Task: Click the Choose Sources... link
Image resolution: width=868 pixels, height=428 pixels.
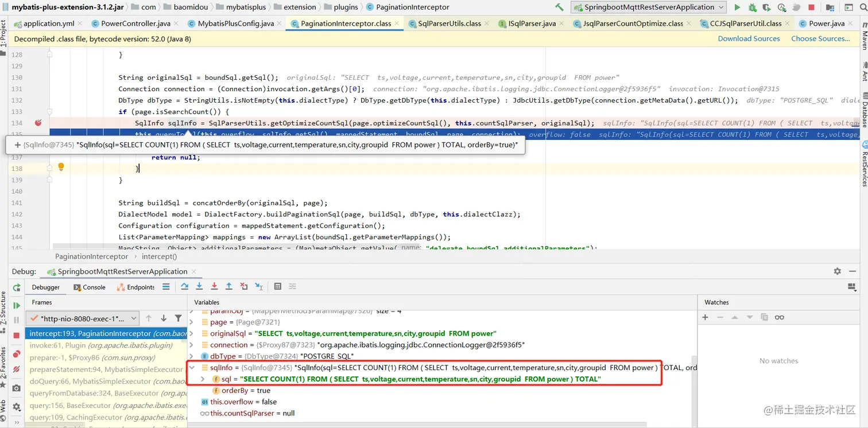Action: (x=820, y=38)
